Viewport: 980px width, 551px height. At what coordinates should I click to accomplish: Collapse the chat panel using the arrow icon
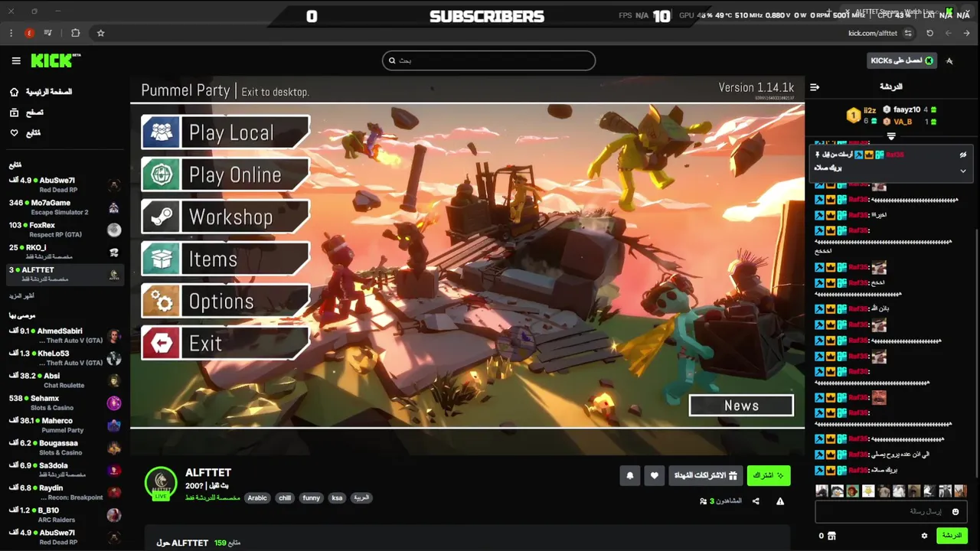[815, 87]
